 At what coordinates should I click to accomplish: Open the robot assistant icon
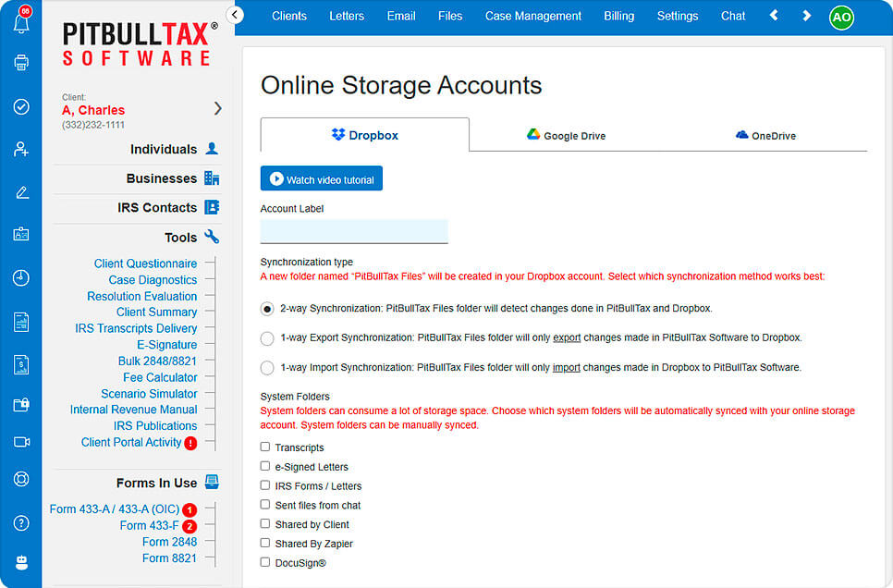click(21, 563)
